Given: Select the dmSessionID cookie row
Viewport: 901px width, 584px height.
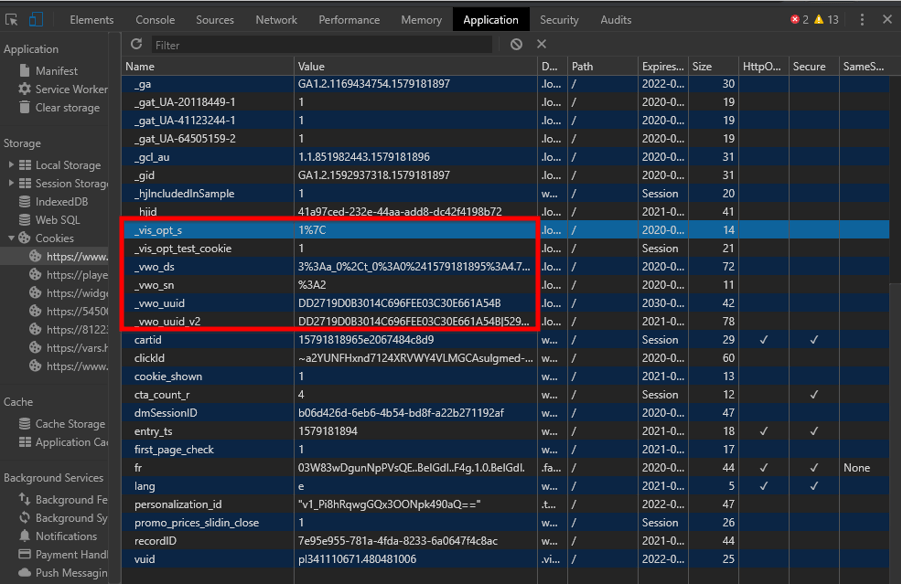Looking at the screenshot, I should coord(506,413).
